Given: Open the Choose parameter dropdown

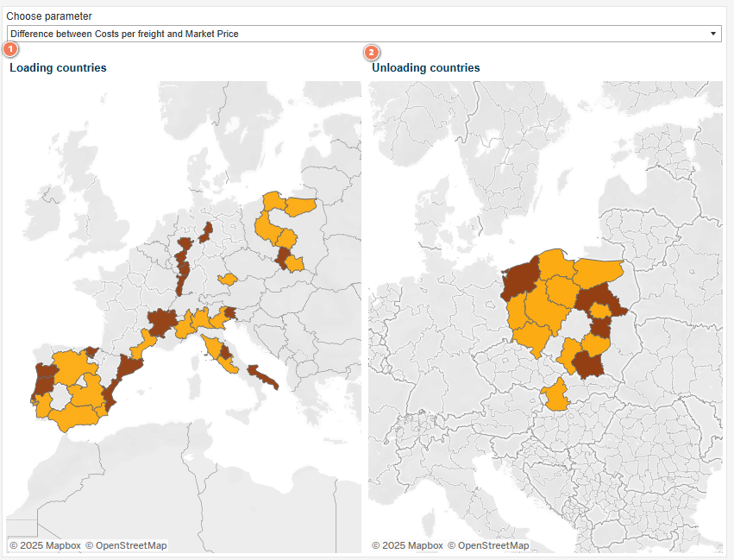Looking at the screenshot, I should tap(364, 34).
